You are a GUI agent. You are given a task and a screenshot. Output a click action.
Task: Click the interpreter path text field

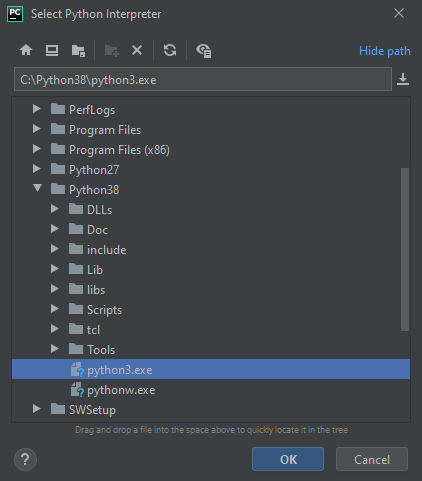pyautogui.click(x=203, y=79)
